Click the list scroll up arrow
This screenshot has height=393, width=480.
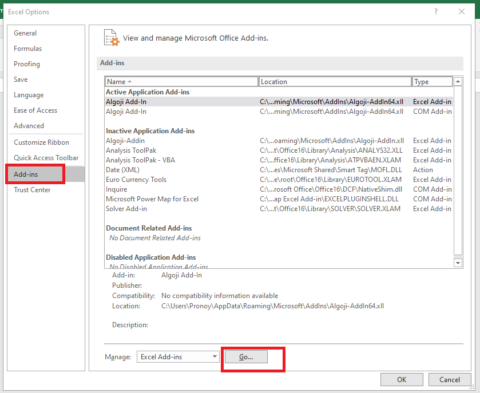tap(458, 82)
